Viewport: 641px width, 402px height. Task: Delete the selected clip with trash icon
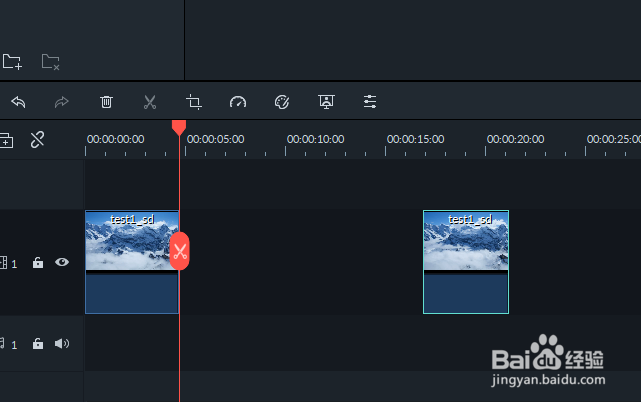[x=106, y=102]
